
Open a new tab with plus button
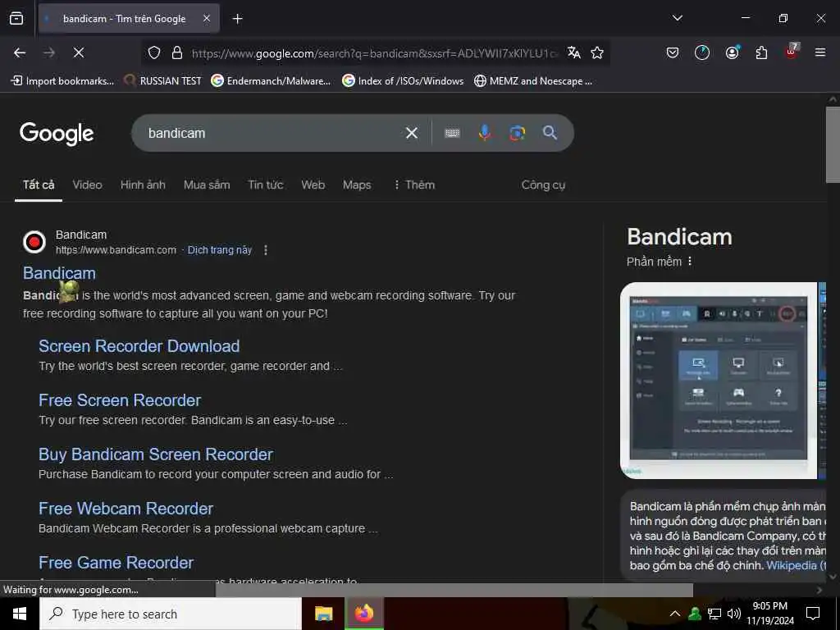click(x=237, y=19)
